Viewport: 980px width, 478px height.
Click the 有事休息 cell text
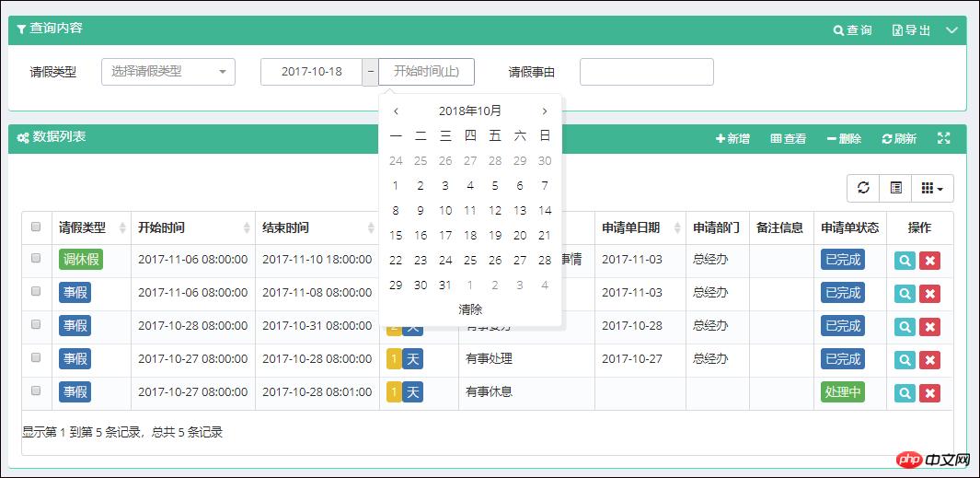[x=489, y=392]
